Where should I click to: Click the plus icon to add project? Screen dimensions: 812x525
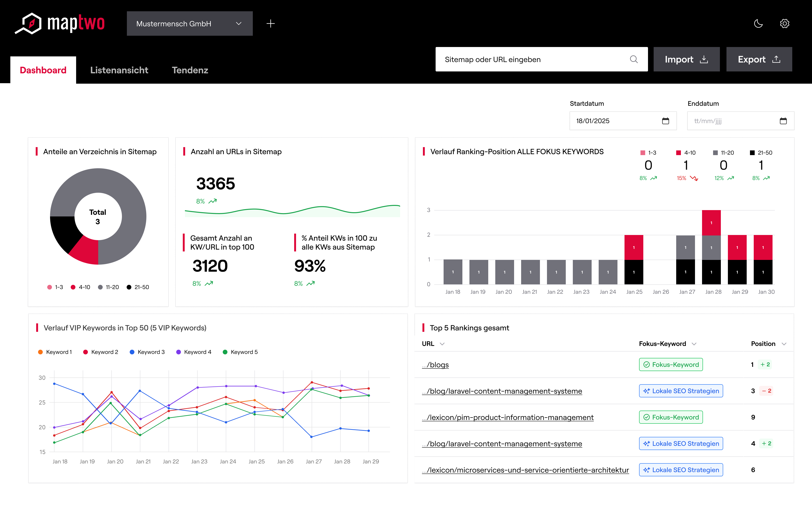tap(271, 24)
